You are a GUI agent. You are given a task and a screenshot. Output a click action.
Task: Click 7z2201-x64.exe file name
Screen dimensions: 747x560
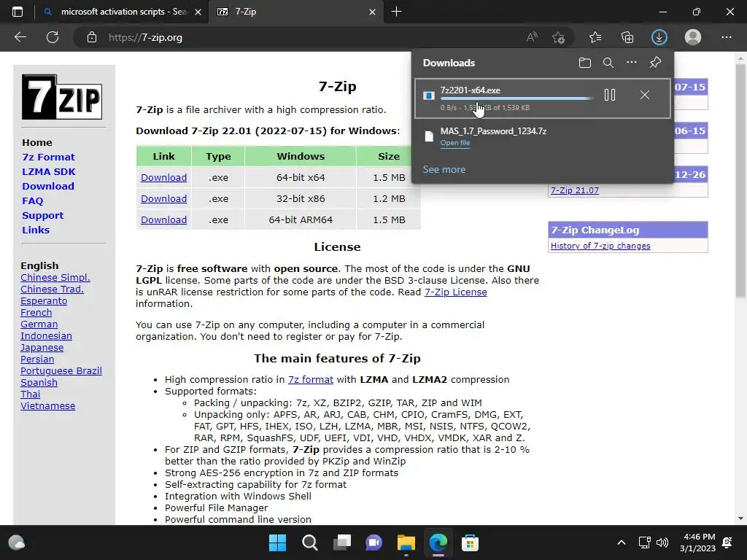[471, 90]
